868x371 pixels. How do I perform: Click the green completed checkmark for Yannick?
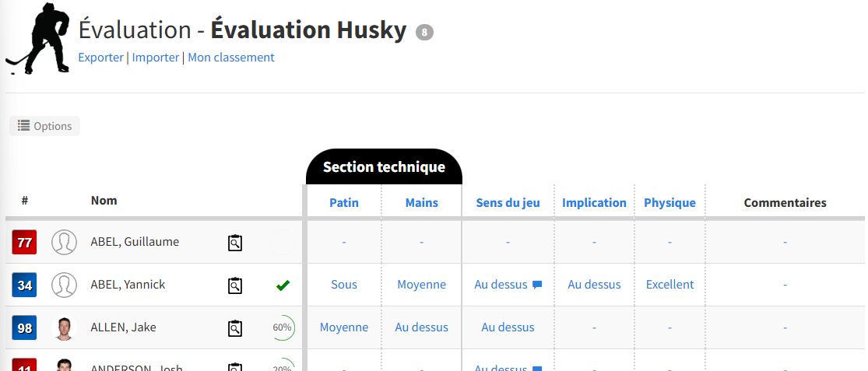(283, 285)
